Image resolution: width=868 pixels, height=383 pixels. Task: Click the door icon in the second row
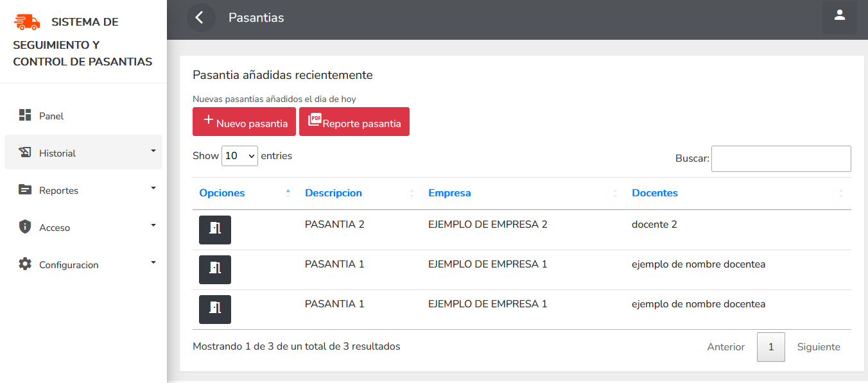[x=215, y=269]
